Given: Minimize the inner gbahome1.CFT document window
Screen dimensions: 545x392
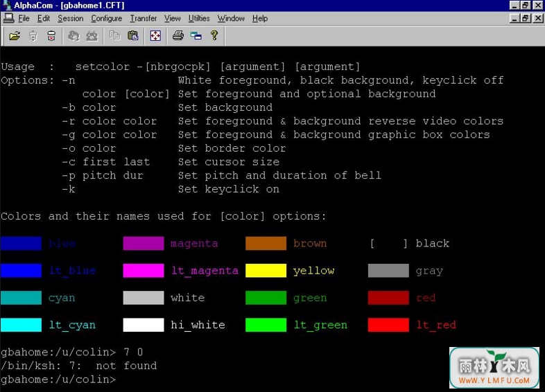Looking at the screenshot, I should pos(514,18).
